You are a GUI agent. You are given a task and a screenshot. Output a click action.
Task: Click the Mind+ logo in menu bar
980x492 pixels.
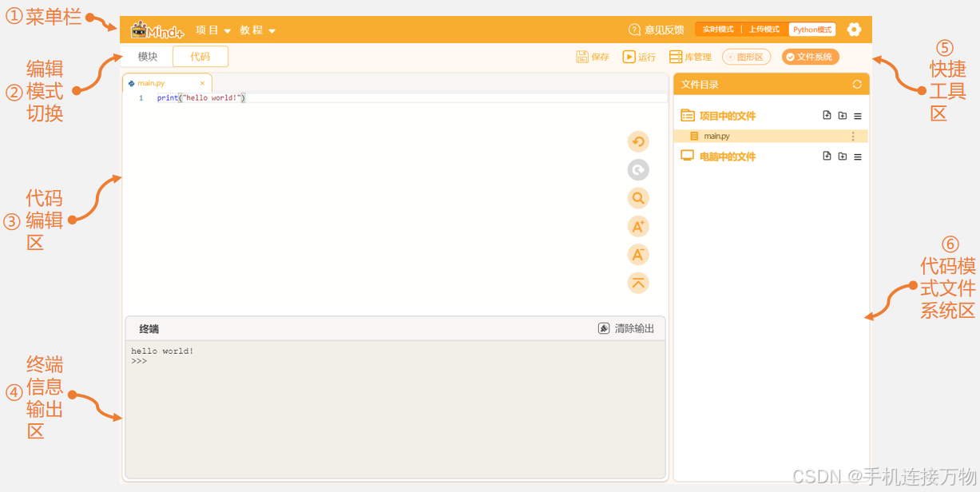click(x=157, y=30)
